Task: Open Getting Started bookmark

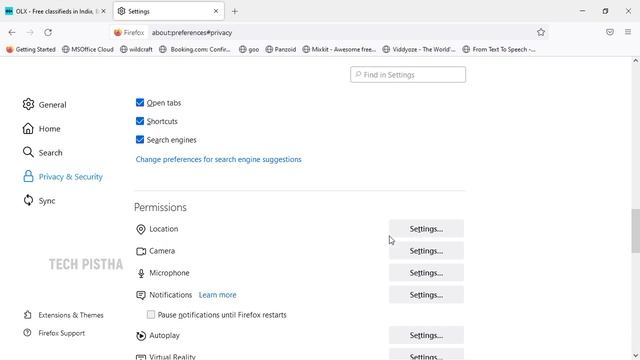Action: (31, 49)
